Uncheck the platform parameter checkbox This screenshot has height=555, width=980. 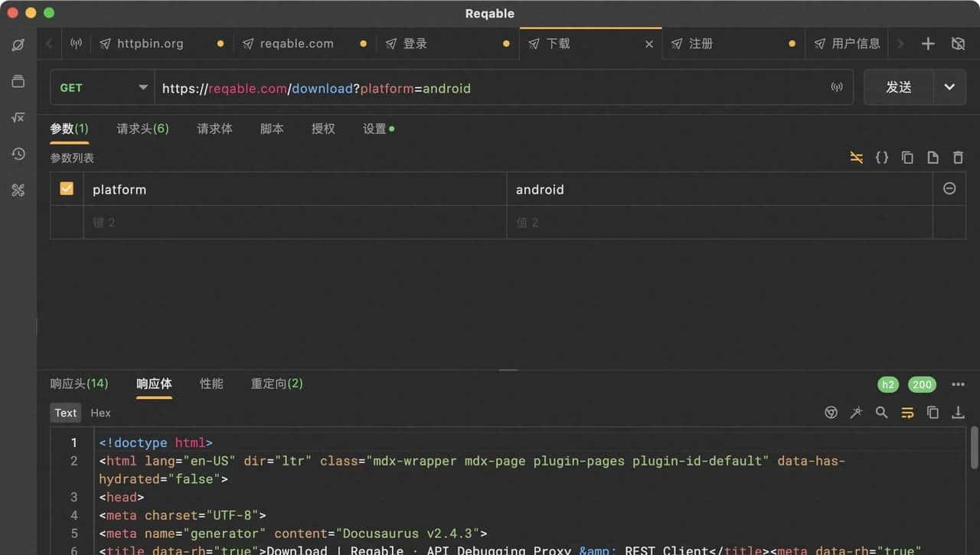click(67, 188)
